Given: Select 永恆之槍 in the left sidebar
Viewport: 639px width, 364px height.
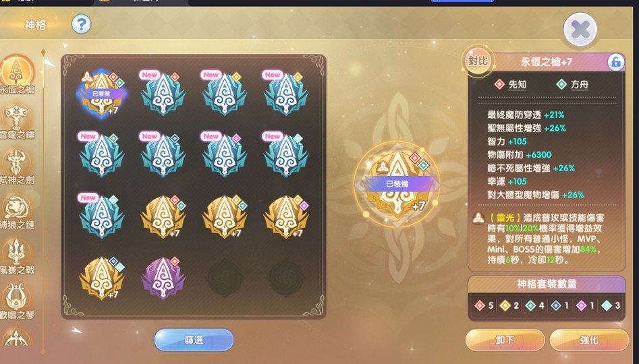Looking at the screenshot, I should 17,75.
